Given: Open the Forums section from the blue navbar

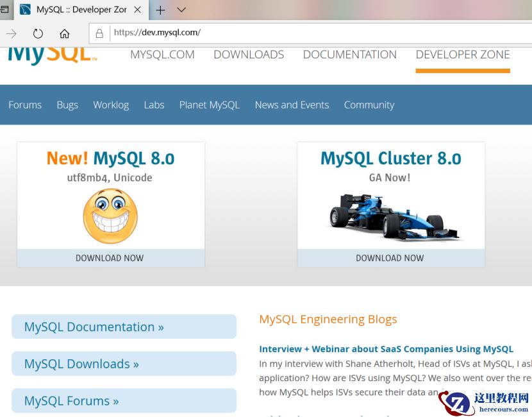Looking at the screenshot, I should point(25,105).
